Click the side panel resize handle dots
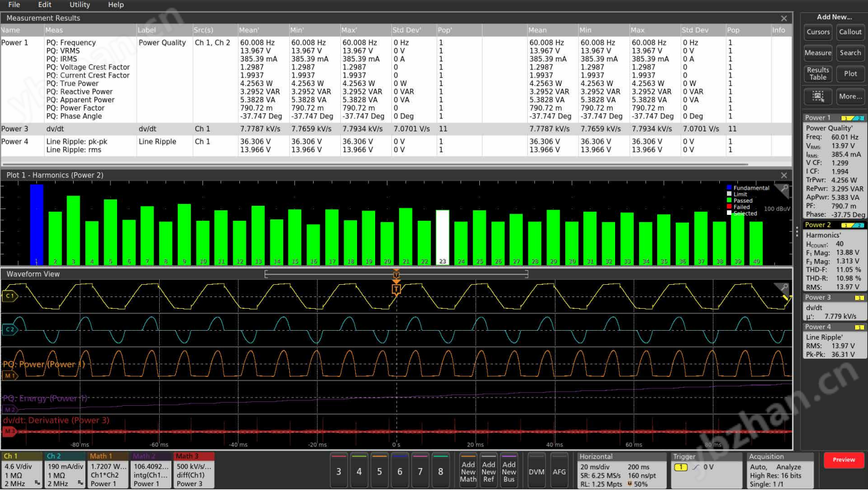The image size is (868, 490). (x=797, y=230)
